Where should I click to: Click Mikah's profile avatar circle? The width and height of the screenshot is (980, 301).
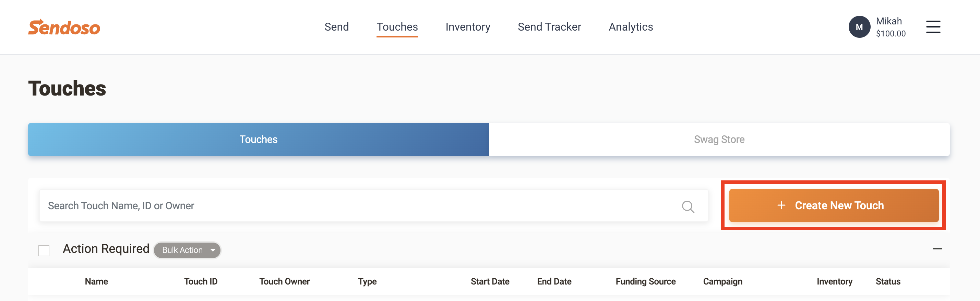click(859, 27)
